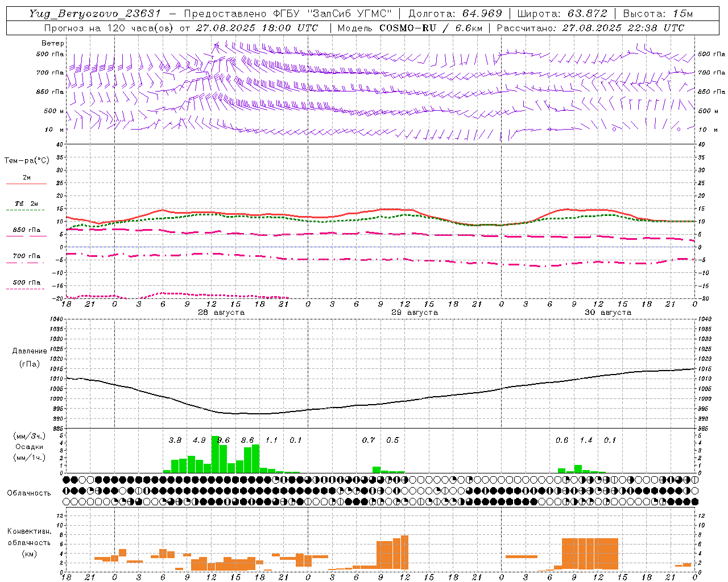Click the forecast start 27.08.2025 18:00 UTC

257,27
